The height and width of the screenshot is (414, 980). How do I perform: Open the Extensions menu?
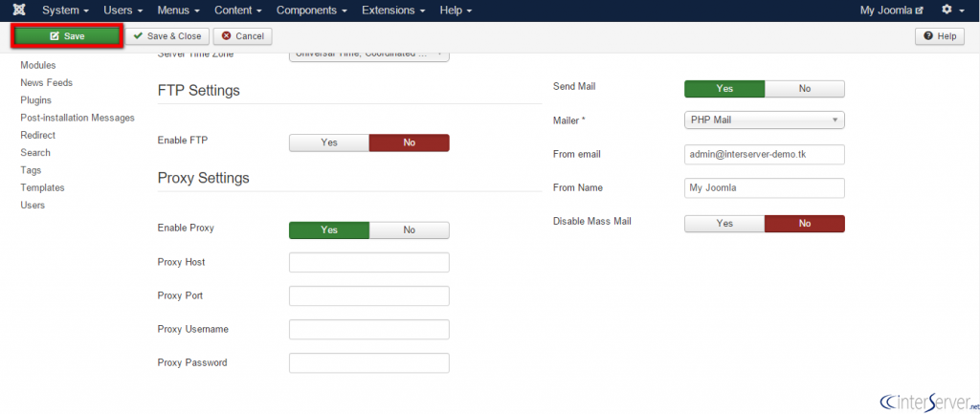click(393, 11)
